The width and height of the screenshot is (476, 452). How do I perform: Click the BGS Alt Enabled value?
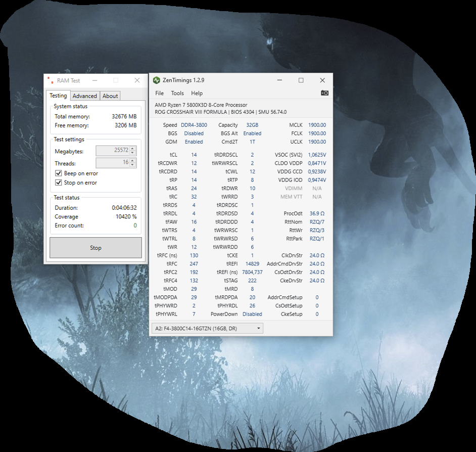tap(252, 133)
